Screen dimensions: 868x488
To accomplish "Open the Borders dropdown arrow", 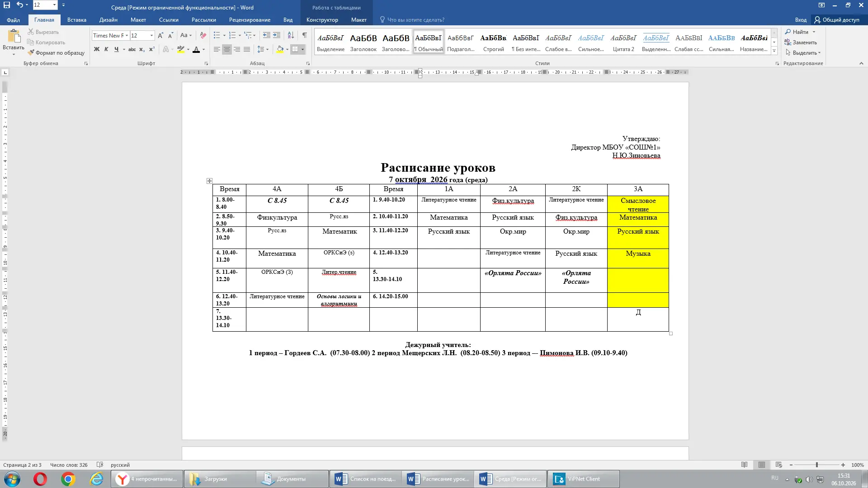I will [302, 49].
